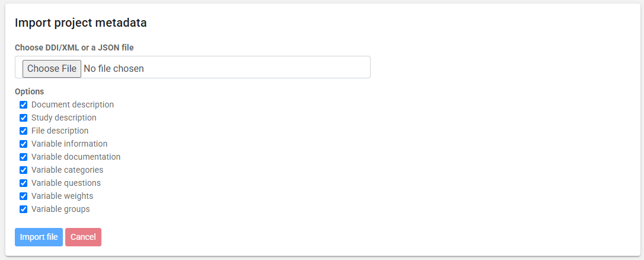The height and width of the screenshot is (260, 644).
Task: Toggle the Study description checkbox
Action: 24,118
